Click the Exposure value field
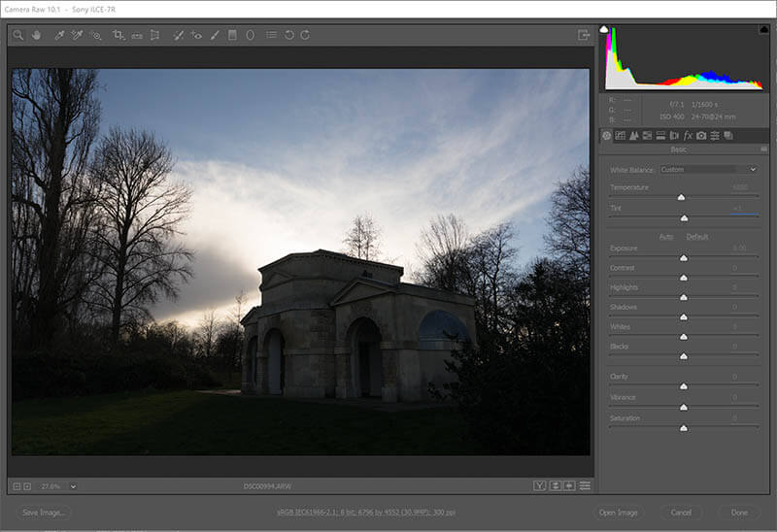The height and width of the screenshot is (532, 777). tap(744, 248)
